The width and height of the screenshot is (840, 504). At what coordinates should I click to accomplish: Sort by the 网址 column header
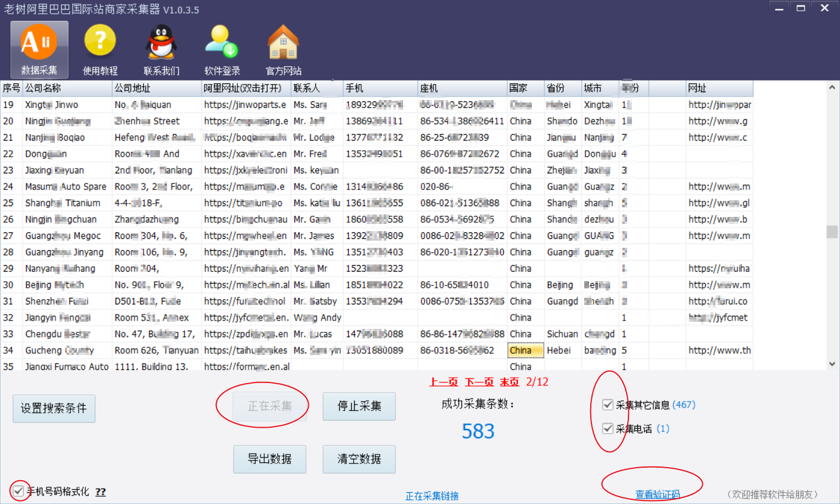720,88
